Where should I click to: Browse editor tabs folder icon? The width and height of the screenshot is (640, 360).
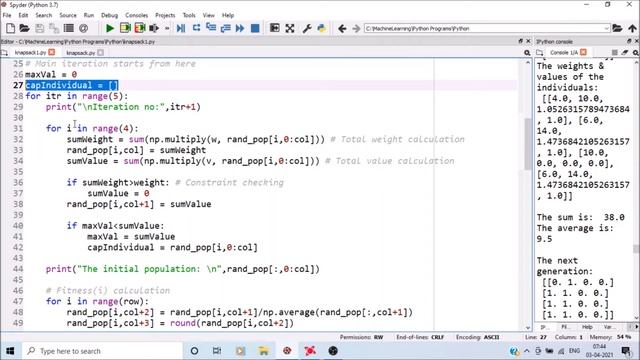click(4, 53)
